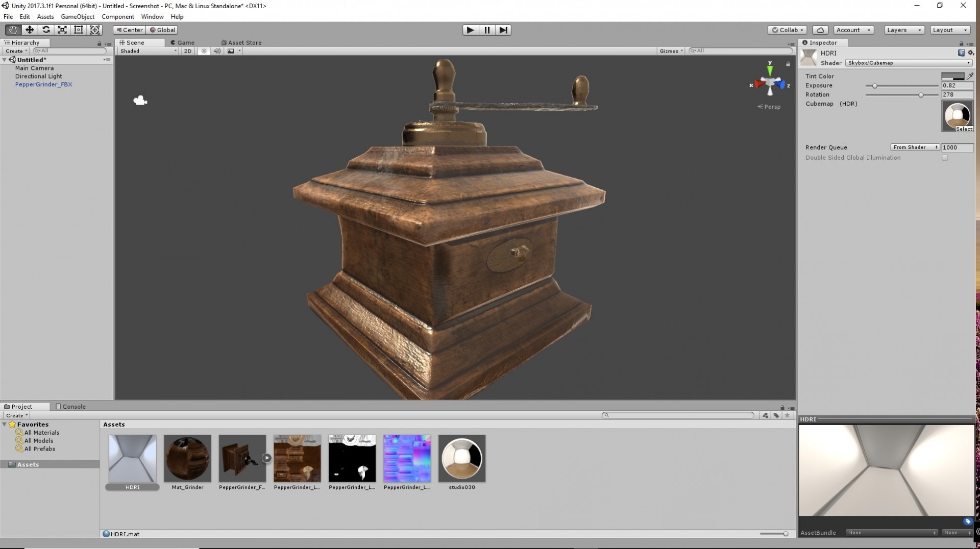Click the Render Queue value field
This screenshot has height=549, width=980.
[x=957, y=147]
